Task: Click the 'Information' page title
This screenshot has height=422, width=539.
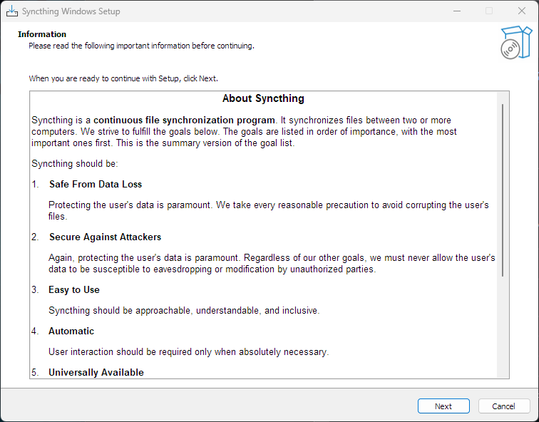Action: click(42, 34)
